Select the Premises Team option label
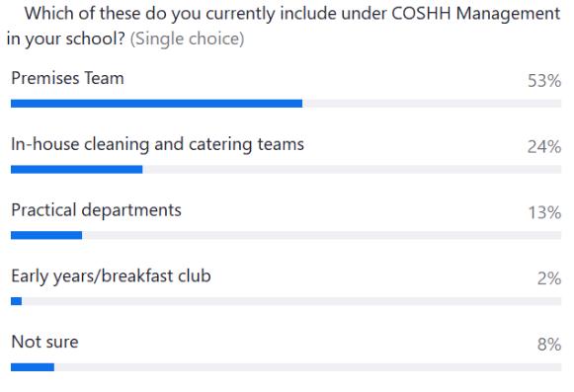Image resolution: width=574 pixels, height=392 pixels. click(x=68, y=78)
